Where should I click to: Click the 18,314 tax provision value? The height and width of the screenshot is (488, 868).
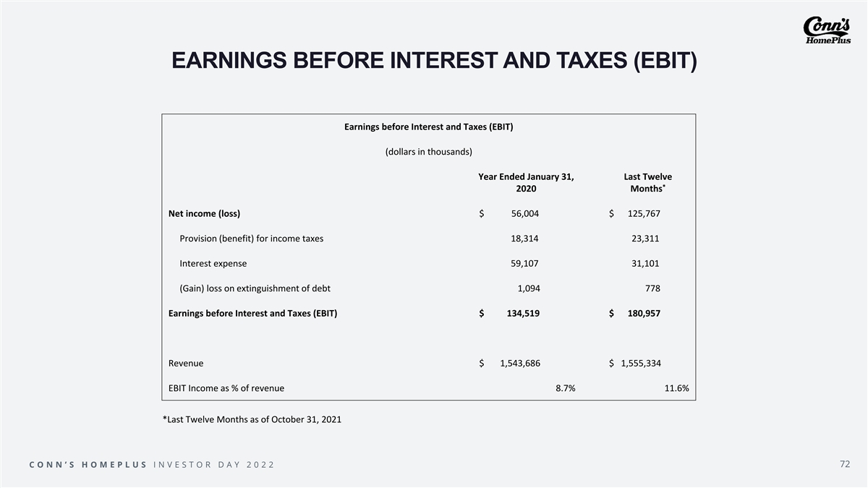pyautogui.click(x=524, y=239)
